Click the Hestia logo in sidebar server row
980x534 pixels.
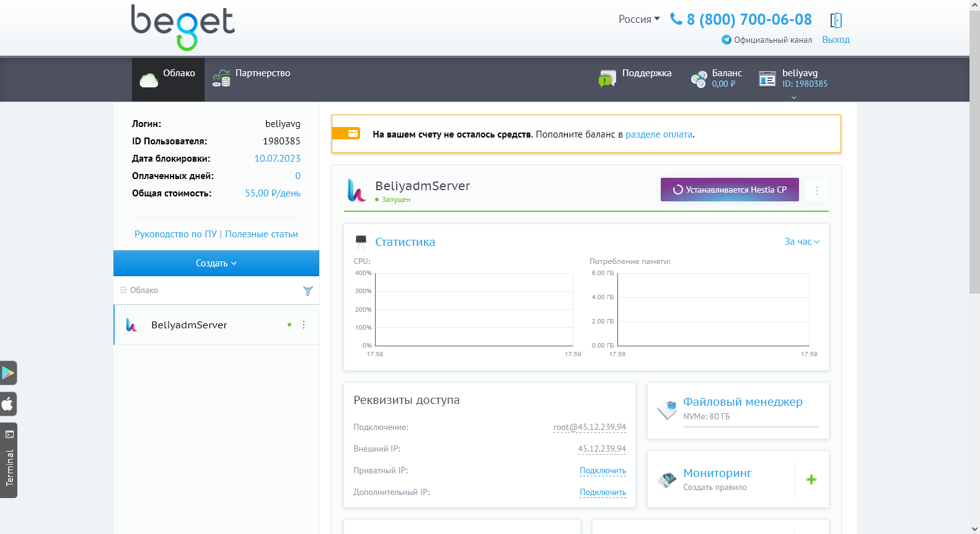click(x=131, y=325)
